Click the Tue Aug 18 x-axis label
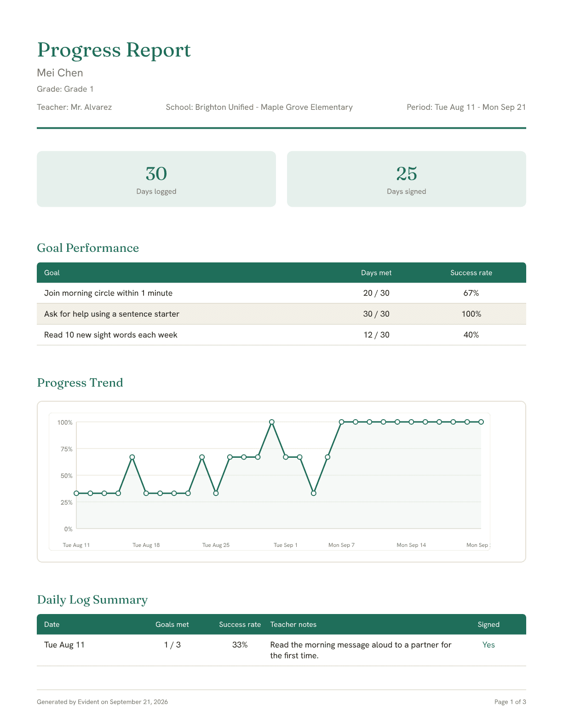This screenshot has height=728, width=563. 146,545
